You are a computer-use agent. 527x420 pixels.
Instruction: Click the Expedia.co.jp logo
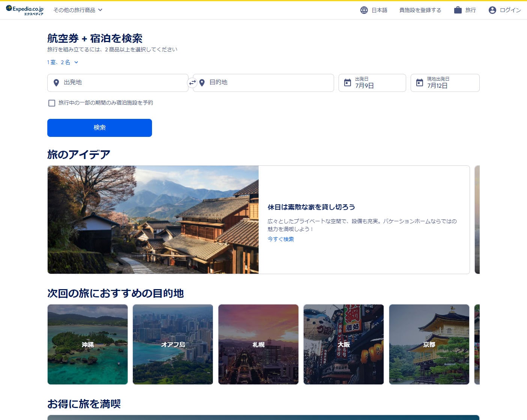coord(25,10)
